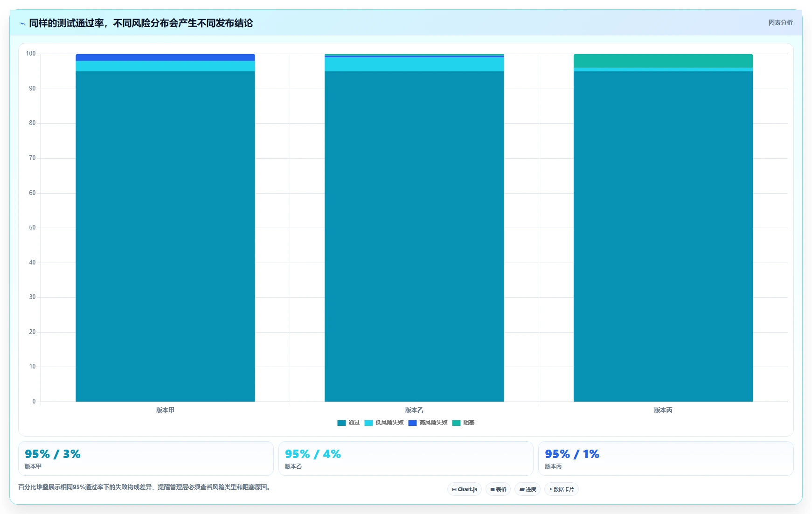Click the 图表分析 label in header
812x514 pixels.
780,22
